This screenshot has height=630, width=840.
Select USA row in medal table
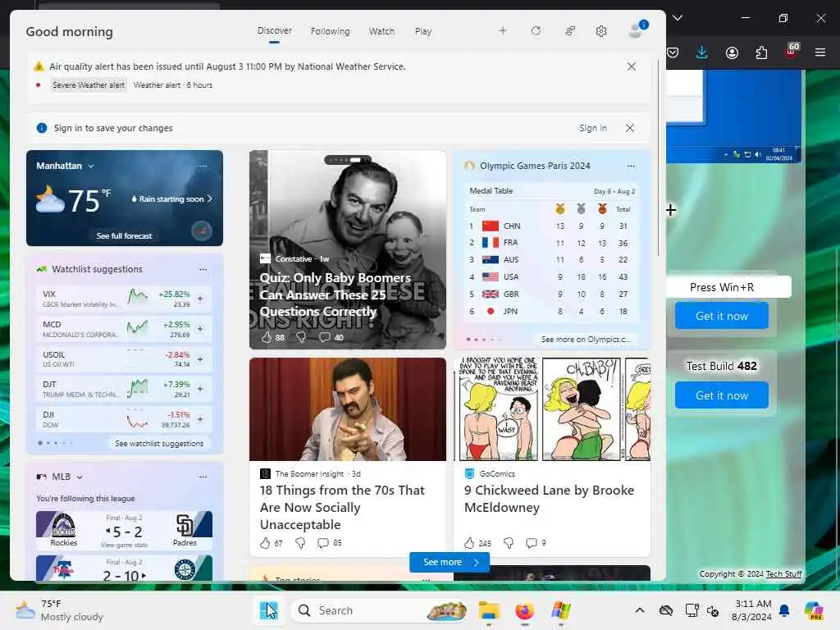click(552, 277)
